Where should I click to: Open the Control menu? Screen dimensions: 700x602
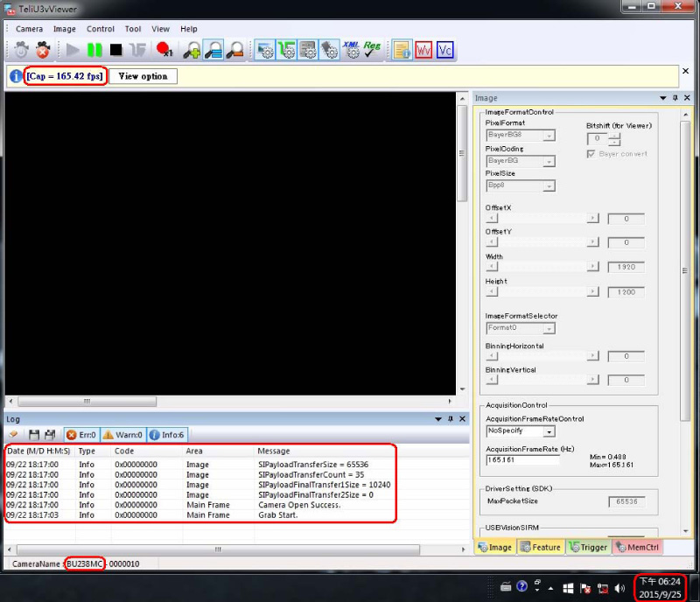pyautogui.click(x=101, y=29)
